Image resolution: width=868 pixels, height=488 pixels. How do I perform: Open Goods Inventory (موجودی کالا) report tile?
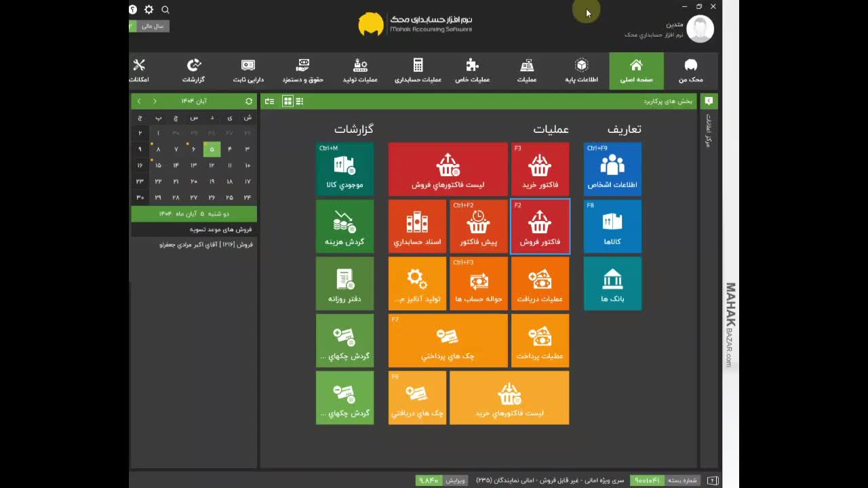pyautogui.click(x=344, y=169)
